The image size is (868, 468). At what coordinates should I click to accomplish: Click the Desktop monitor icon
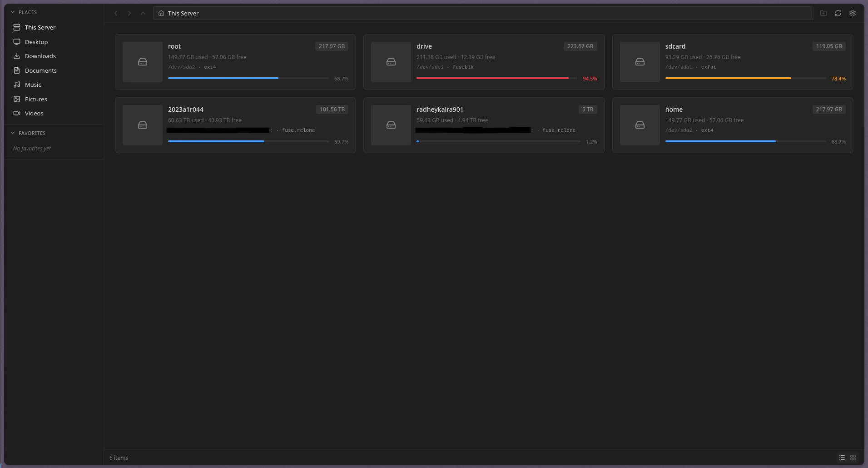[17, 42]
